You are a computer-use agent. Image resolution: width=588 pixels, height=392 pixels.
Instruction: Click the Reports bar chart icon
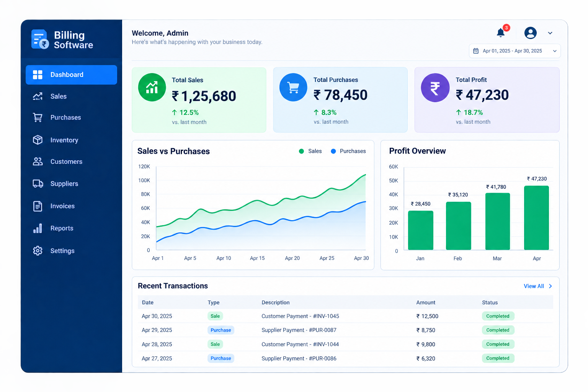38,228
